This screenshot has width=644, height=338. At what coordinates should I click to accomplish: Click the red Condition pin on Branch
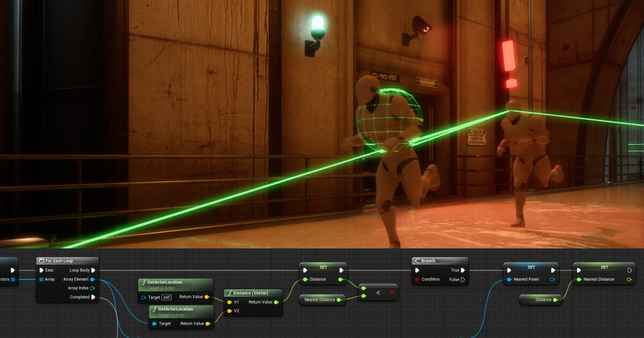coord(417,280)
